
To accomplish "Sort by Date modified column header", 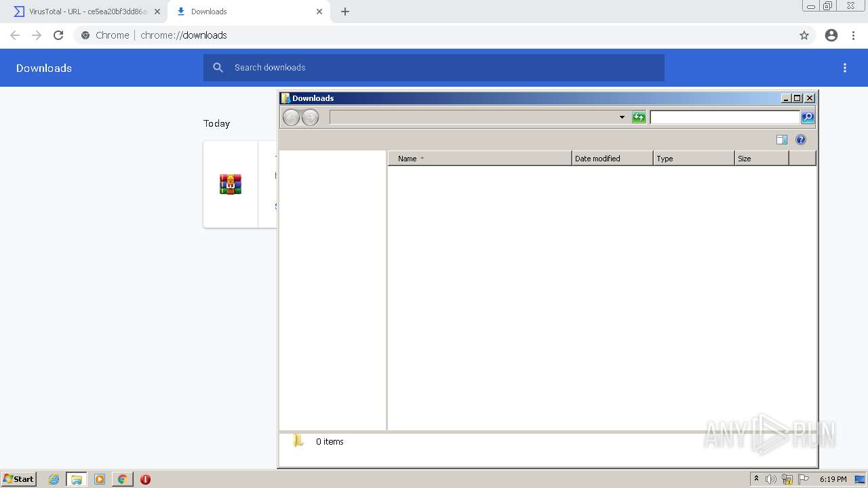I will [612, 158].
